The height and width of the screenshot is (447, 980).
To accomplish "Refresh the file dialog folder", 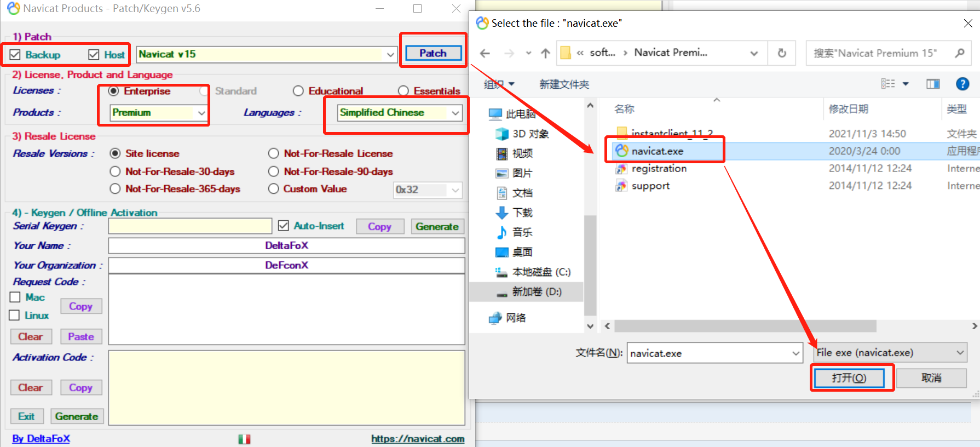I will [782, 53].
